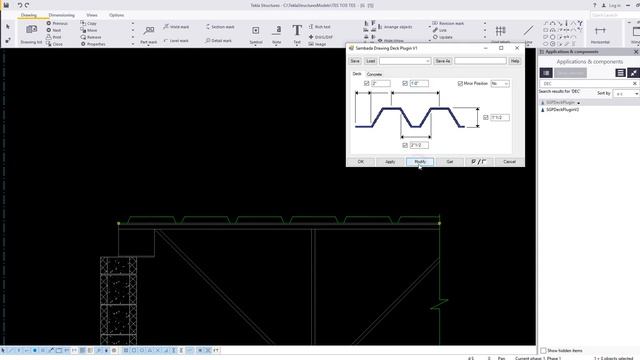Click the Link tool in ribbon
640x360 pixels.
[440, 30]
